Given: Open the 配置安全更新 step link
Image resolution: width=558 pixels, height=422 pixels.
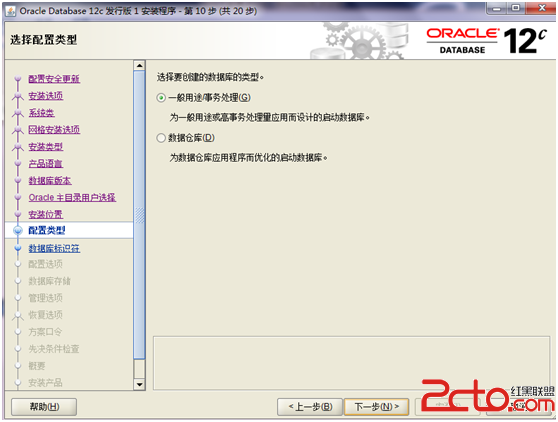Looking at the screenshot, I should 54,79.
